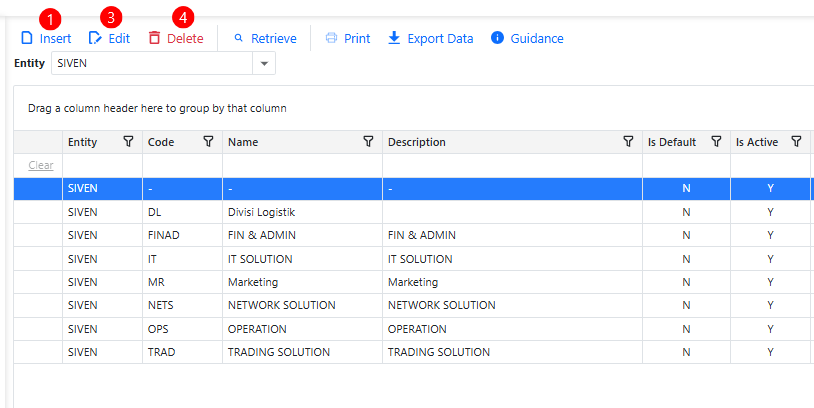This screenshot has width=814, height=408.
Task: Click the Retrieve button label
Action: [274, 38]
